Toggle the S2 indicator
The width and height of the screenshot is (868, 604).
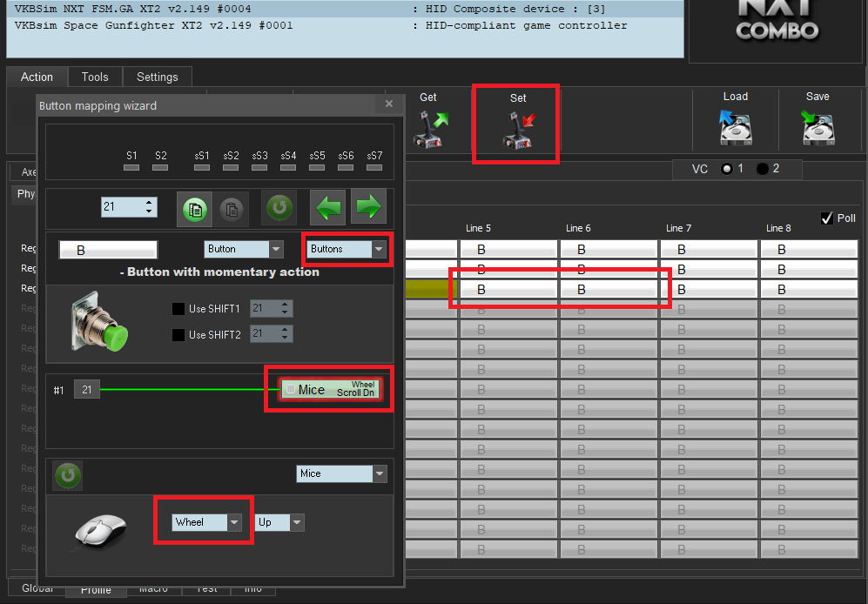click(x=160, y=167)
